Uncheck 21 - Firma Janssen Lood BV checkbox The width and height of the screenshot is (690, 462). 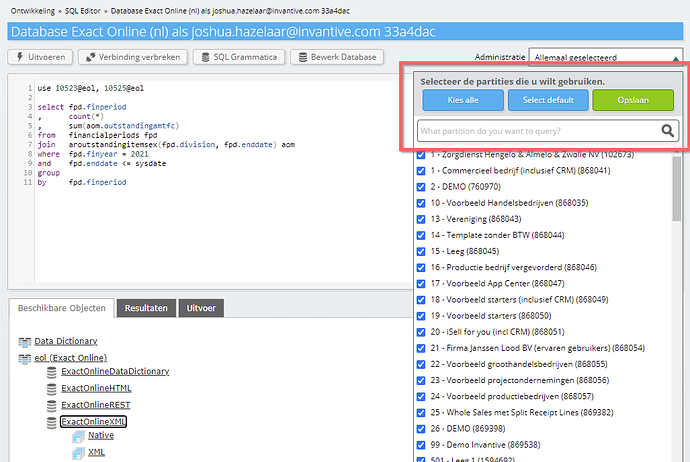pyautogui.click(x=421, y=348)
